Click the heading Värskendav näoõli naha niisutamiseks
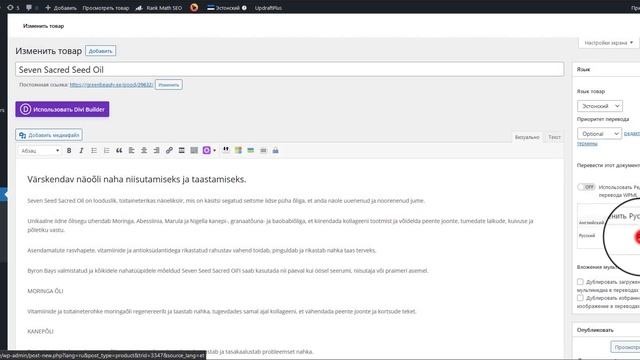 point(137,179)
